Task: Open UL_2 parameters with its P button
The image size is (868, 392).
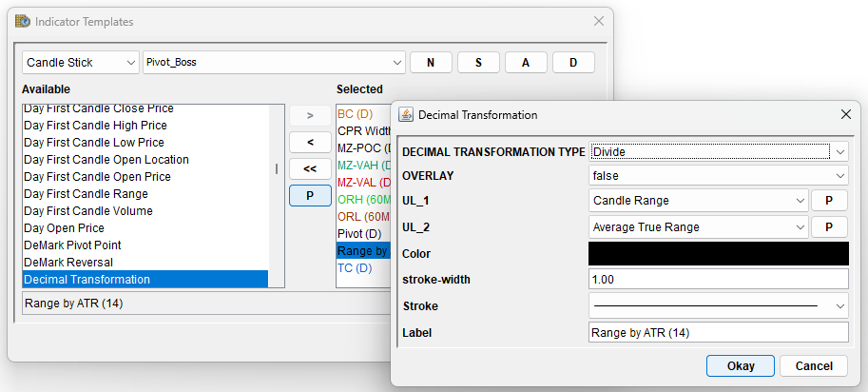Action: tap(829, 226)
